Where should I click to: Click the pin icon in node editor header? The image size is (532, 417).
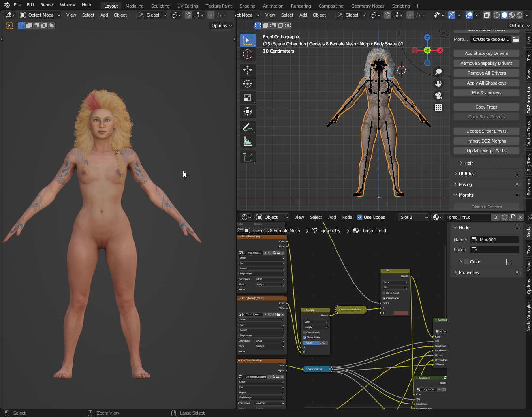point(530,217)
